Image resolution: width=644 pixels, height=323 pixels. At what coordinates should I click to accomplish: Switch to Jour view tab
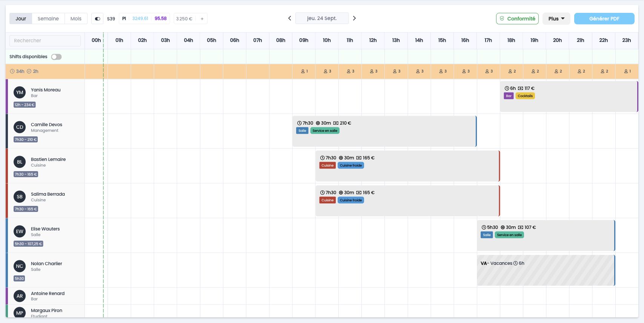pyautogui.click(x=21, y=19)
